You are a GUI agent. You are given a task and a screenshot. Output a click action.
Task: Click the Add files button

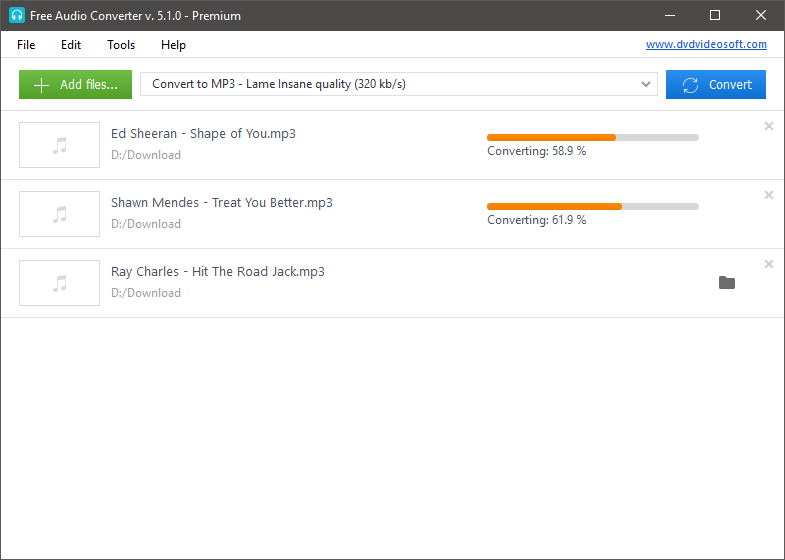pos(76,85)
